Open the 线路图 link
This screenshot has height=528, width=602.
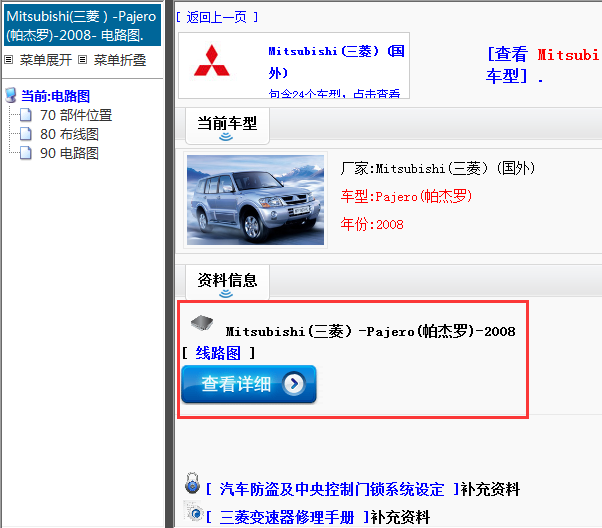pos(218,353)
